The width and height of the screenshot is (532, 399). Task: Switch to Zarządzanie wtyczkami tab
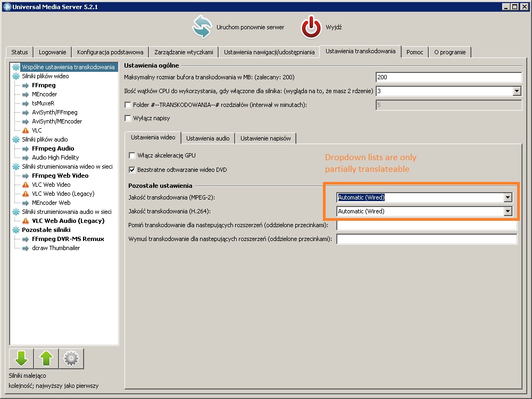(x=184, y=52)
